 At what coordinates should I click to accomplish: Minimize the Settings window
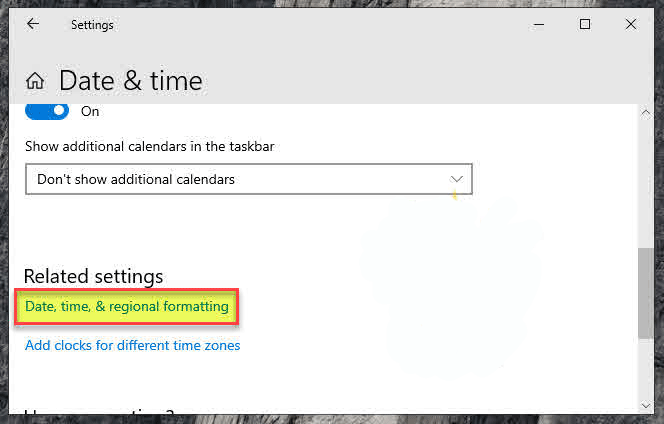click(x=539, y=25)
